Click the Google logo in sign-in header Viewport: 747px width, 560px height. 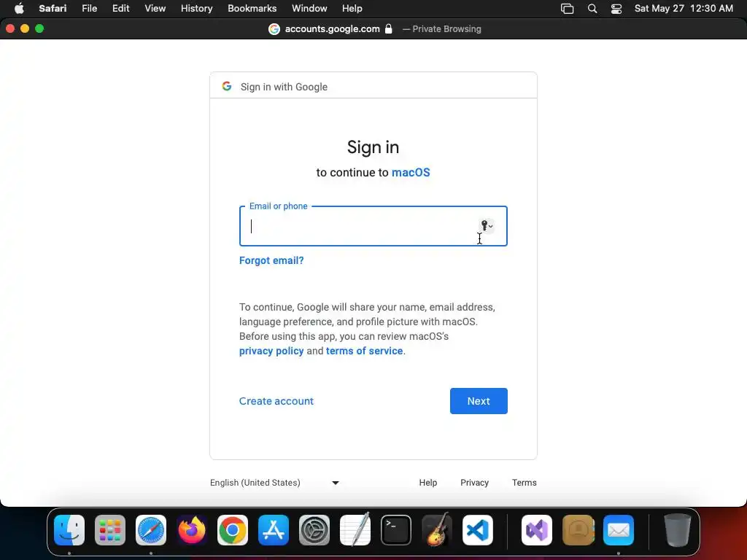point(227,86)
